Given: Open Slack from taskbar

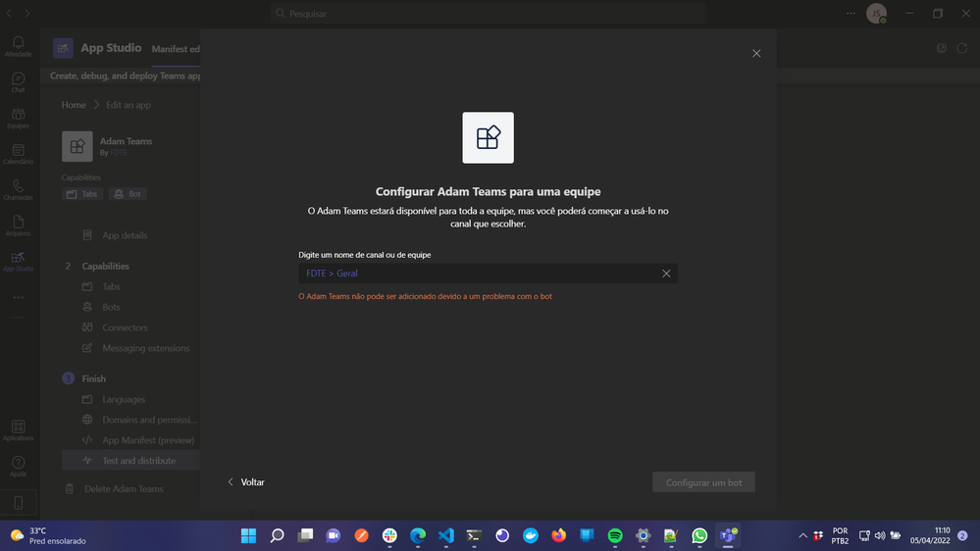Looking at the screenshot, I should pos(389,535).
